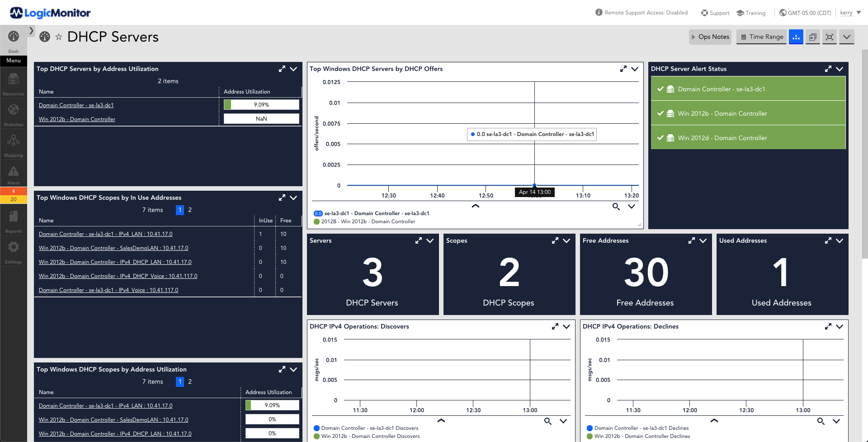The image size is (868, 442).
Task: Collapse the DHCP Offers graph legend
Action: pos(476,206)
